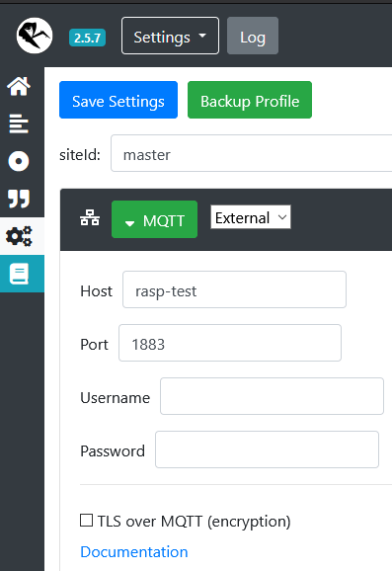
Task: Open the Advanced book icon in sidebar
Action: 19,274
